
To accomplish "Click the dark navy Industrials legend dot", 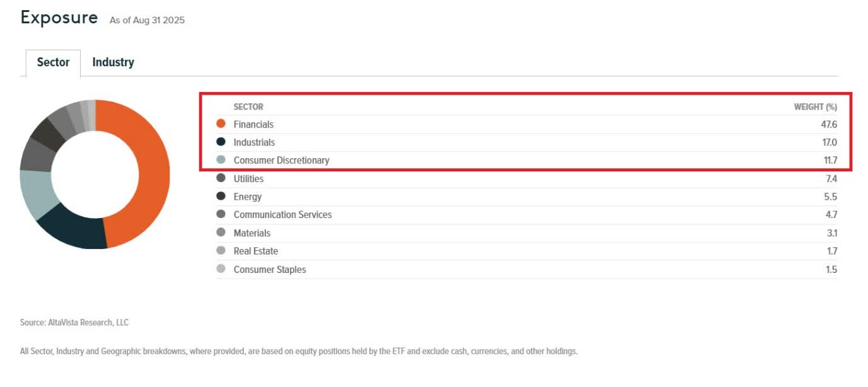I will pos(221,142).
